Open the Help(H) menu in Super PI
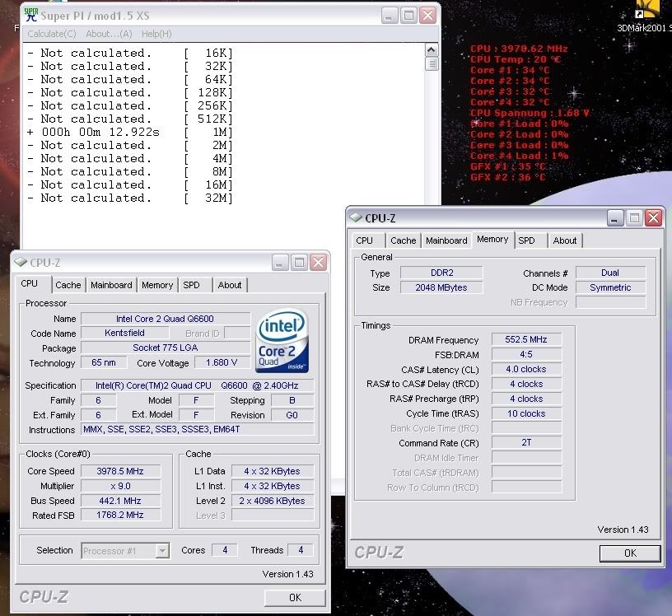Viewport: 672px width, 616px height. coord(156,34)
